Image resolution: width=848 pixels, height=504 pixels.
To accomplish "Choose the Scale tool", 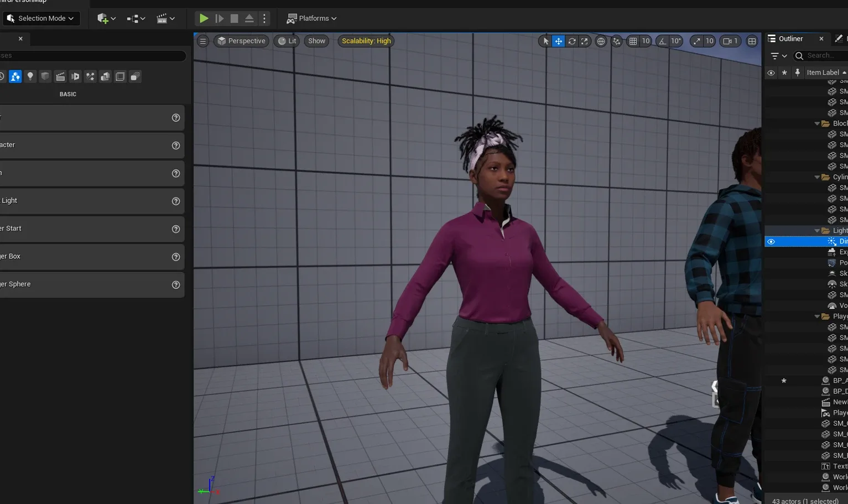I will pyautogui.click(x=584, y=41).
